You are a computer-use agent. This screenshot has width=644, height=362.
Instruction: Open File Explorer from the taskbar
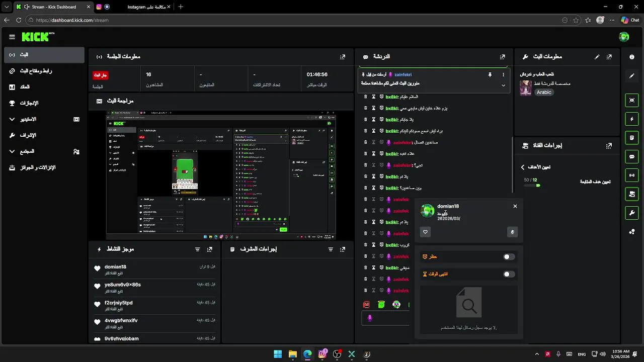[293, 354]
